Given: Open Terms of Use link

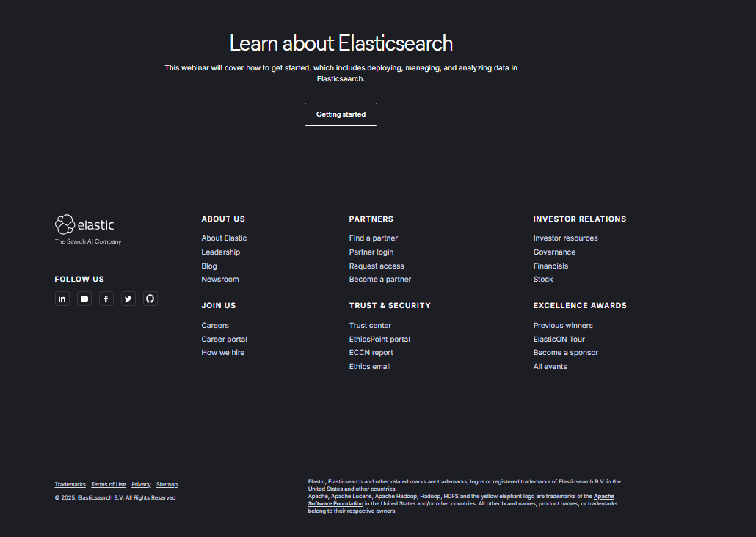Looking at the screenshot, I should [x=109, y=484].
